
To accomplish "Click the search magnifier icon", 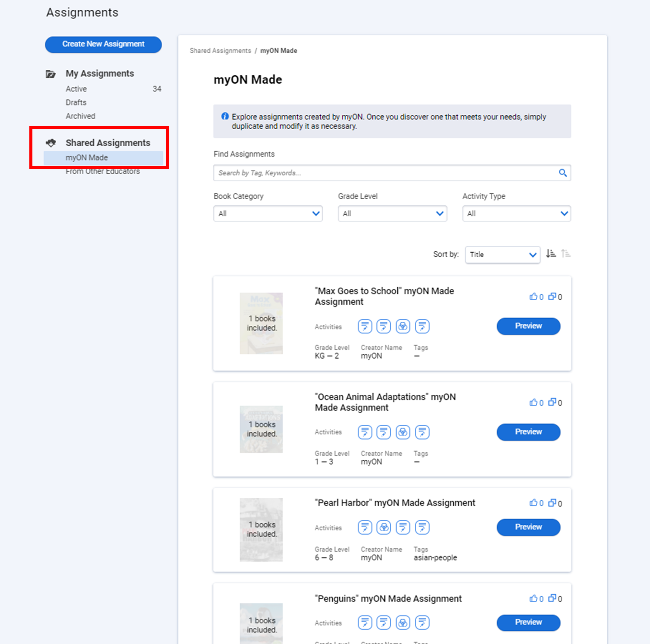I will pos(562,173).
